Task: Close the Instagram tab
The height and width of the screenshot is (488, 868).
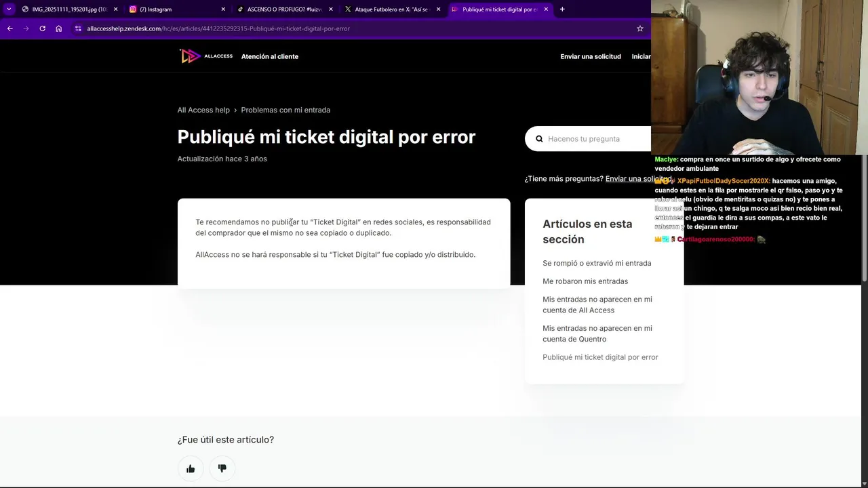Action: click(223, 9)
